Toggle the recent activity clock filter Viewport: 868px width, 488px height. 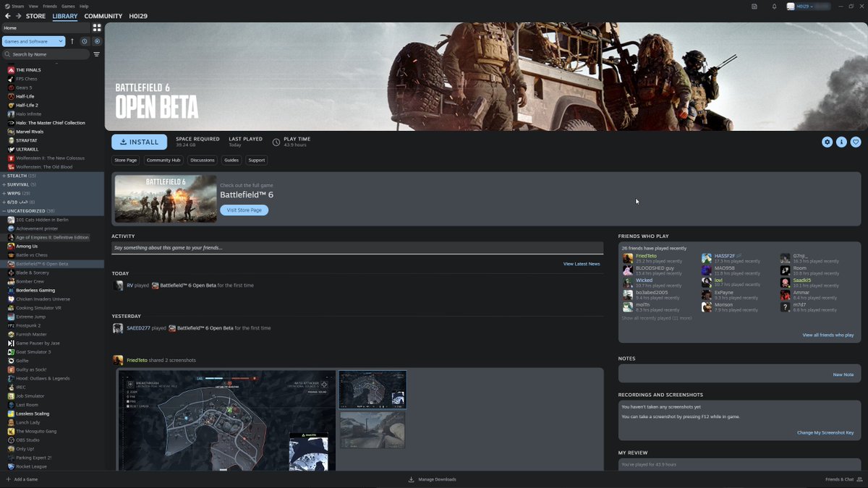point(84,41)
